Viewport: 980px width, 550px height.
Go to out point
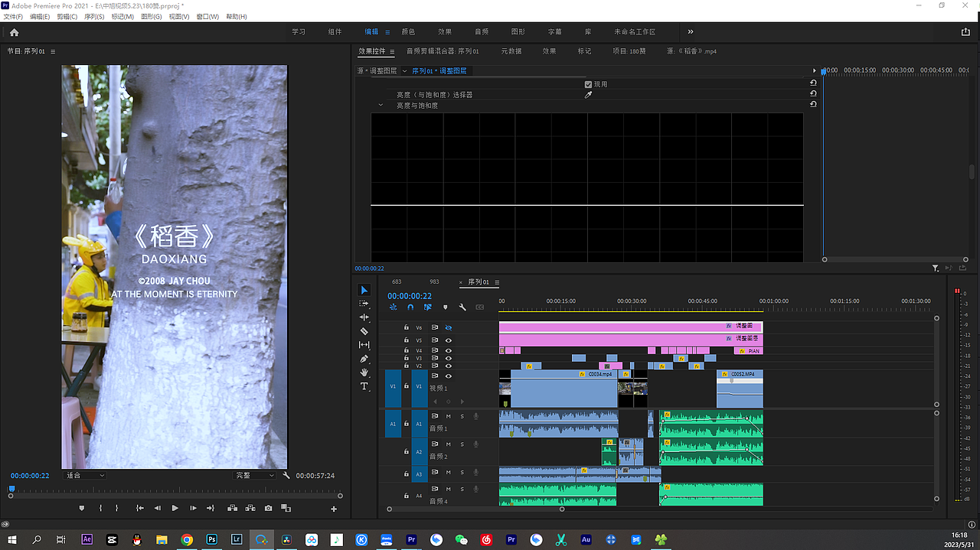(211, 508)
